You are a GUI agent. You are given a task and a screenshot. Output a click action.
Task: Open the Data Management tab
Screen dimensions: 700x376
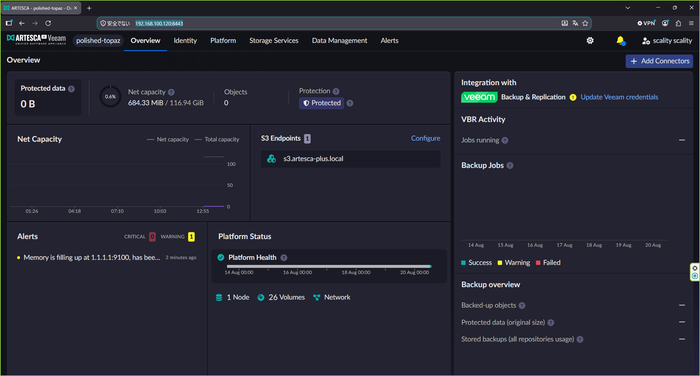point(339,41)
